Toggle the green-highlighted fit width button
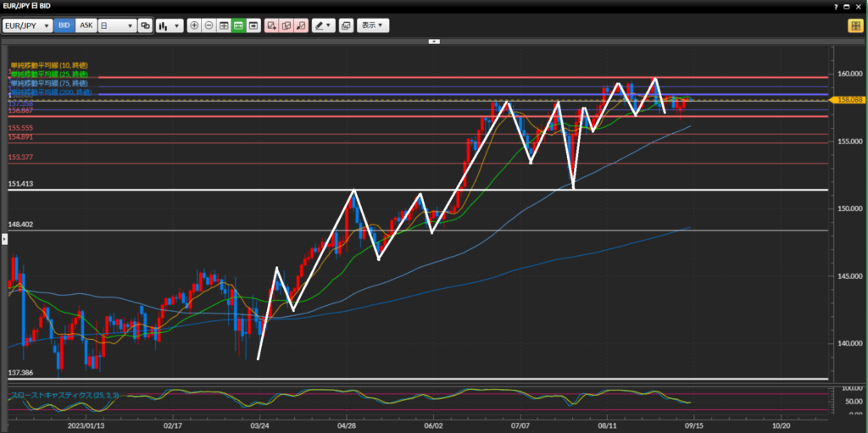Image resolution: width=868 pixels, height=433 pixels. point(238,25)
